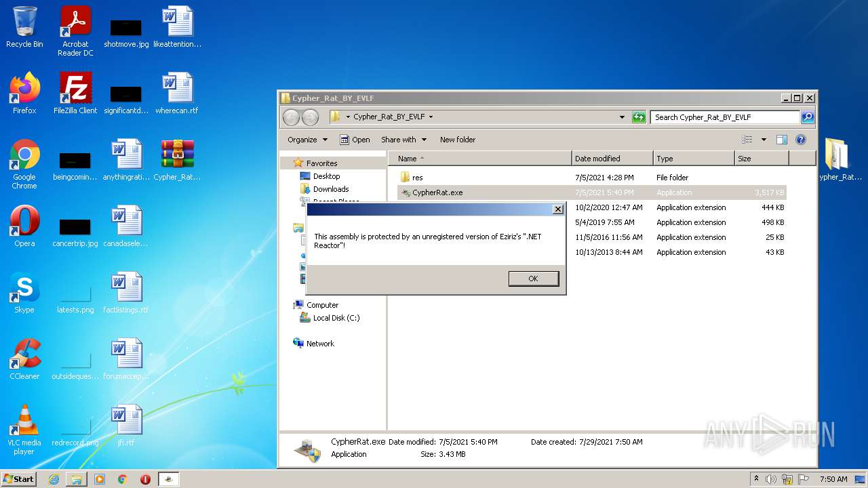This screenshot has height=488, width=868.
Task: Sort by Type column header
Action: [694, 159]
